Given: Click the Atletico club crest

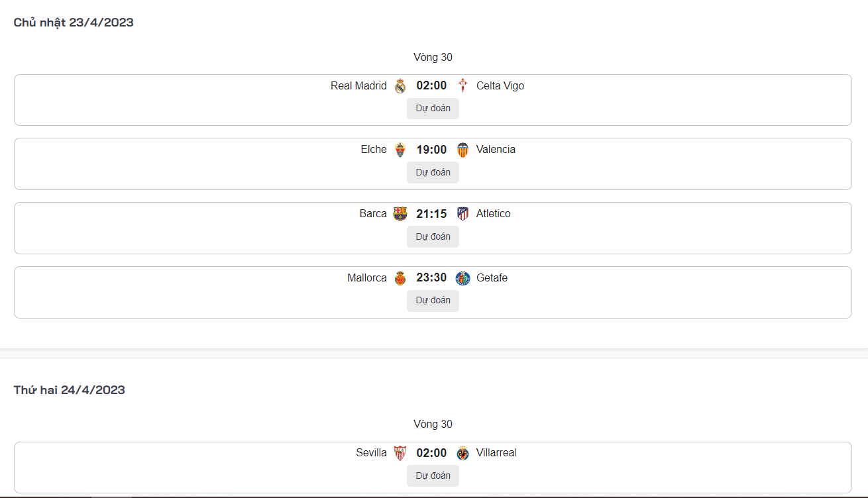Looking at the screenshot, I should (x=463, y=214).
